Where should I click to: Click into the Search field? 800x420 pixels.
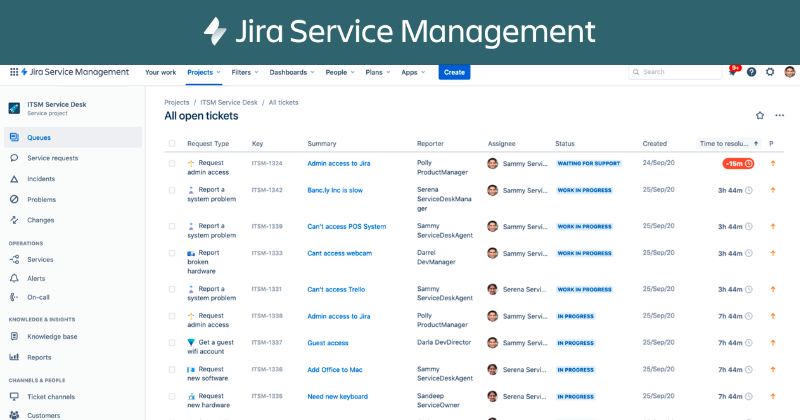675,72
